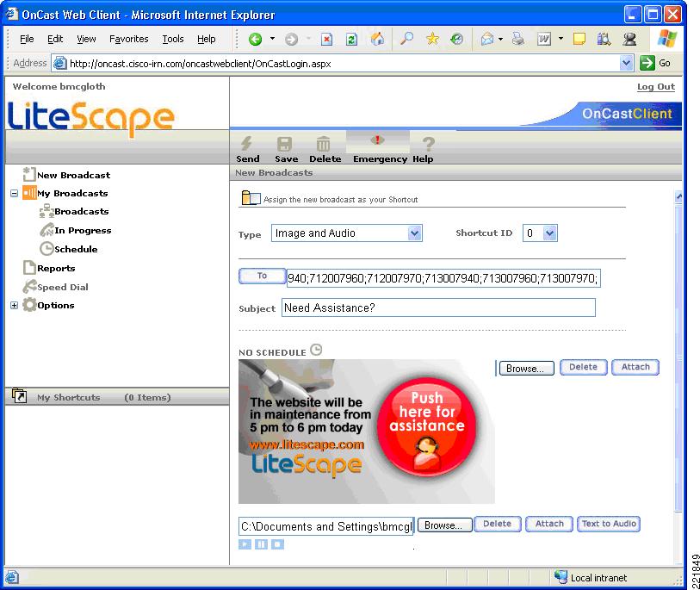Screen dimensions: 700x590
Task: Click the Delete trash can toolbar icon
Action: (x=323, y=144)
